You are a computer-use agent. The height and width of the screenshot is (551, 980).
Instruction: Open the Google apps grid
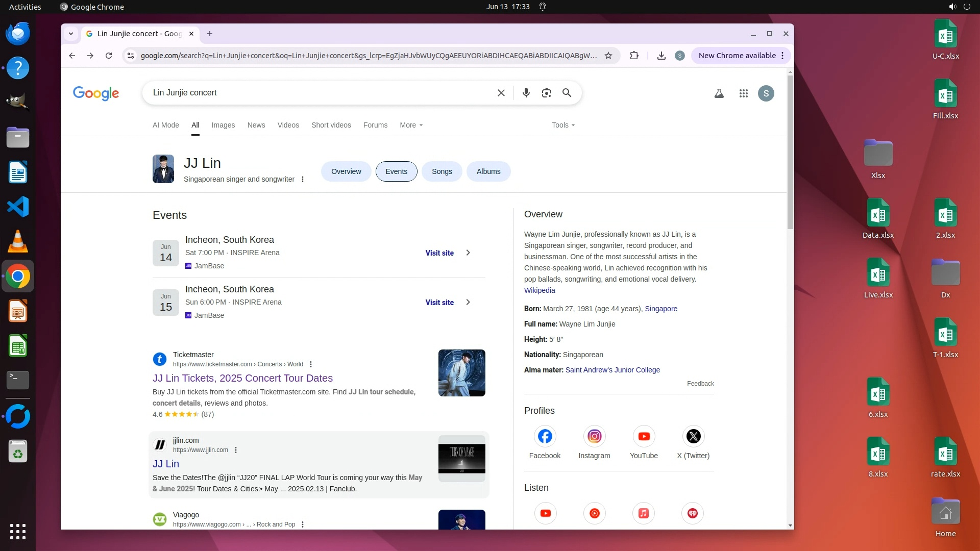(743, 93)
